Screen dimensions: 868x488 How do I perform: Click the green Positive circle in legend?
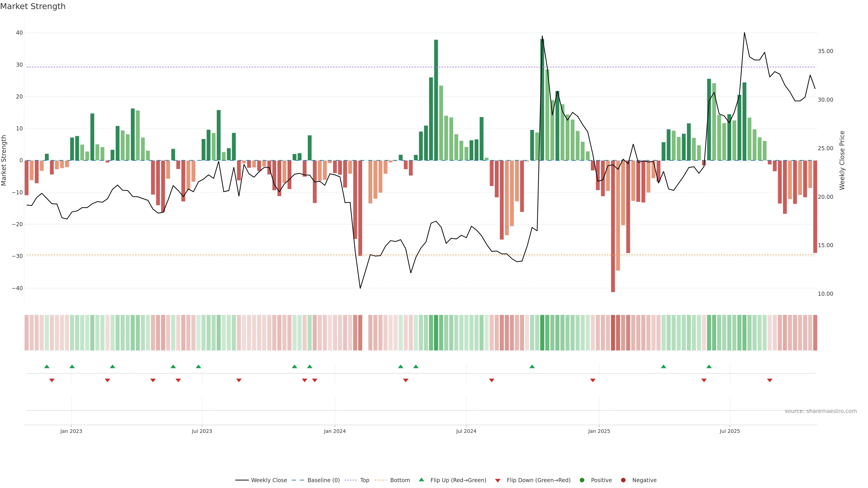[x=582, y=480]
